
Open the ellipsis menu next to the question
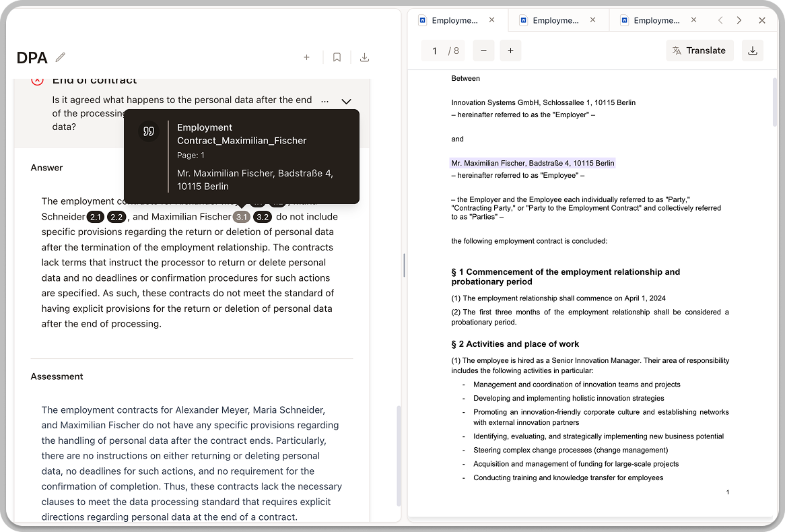[325, 100]
